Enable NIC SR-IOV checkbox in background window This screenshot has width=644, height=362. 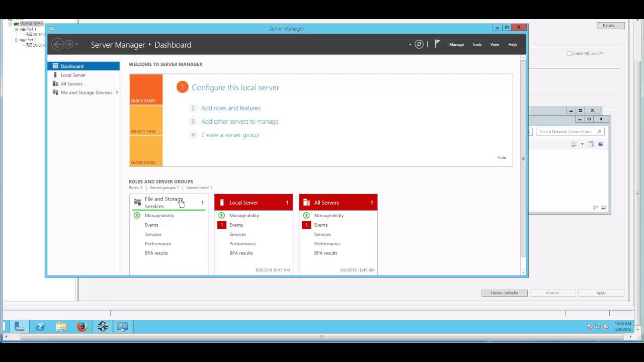click(570, 53)
